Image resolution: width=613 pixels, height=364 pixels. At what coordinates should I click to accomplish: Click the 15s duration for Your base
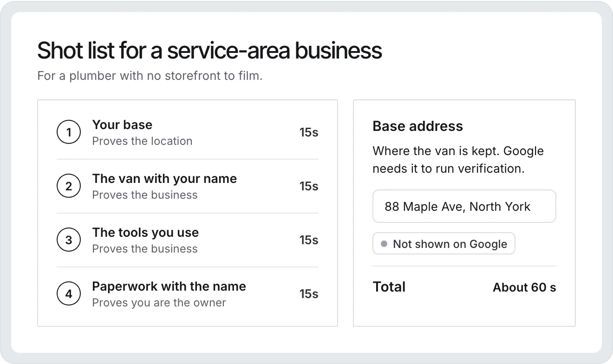click(309, 132)
